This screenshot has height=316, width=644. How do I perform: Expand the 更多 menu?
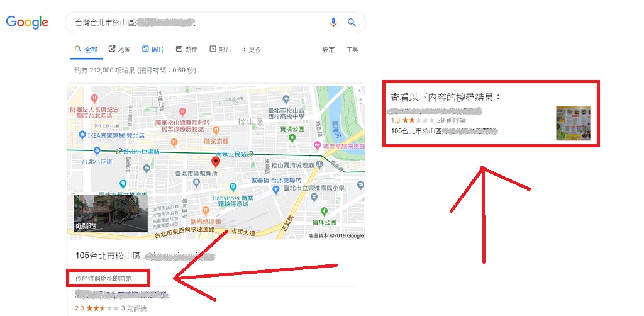click(252, 49)
